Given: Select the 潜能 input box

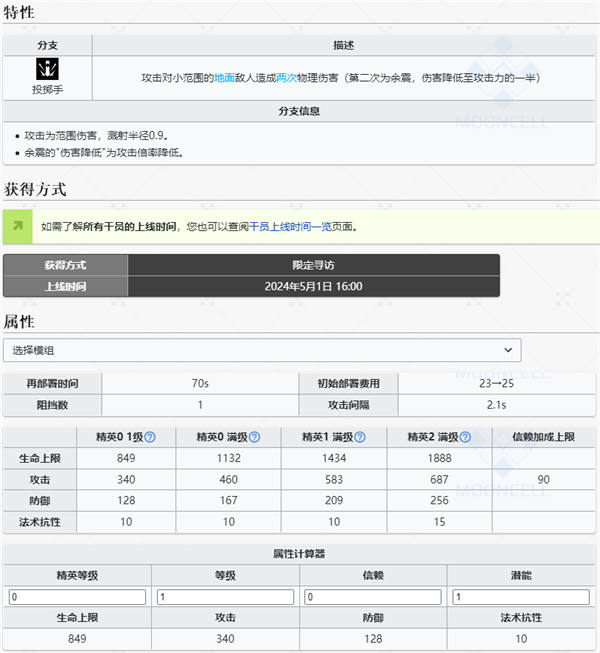Looking at the screenshot, I should pyautogui.click(x=521, y=597).
